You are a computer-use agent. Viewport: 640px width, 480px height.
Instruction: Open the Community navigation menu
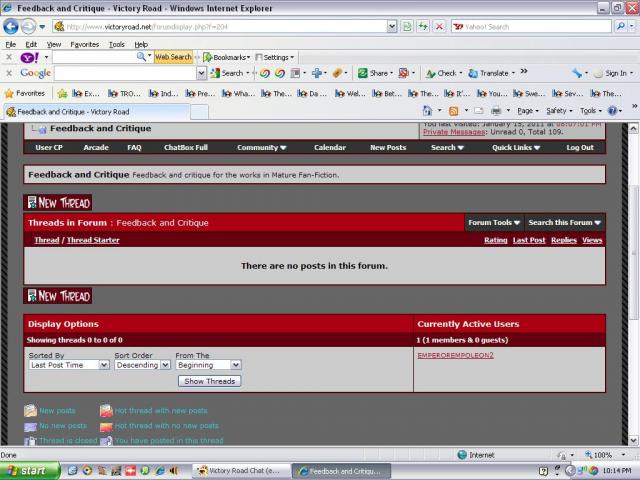261,147
